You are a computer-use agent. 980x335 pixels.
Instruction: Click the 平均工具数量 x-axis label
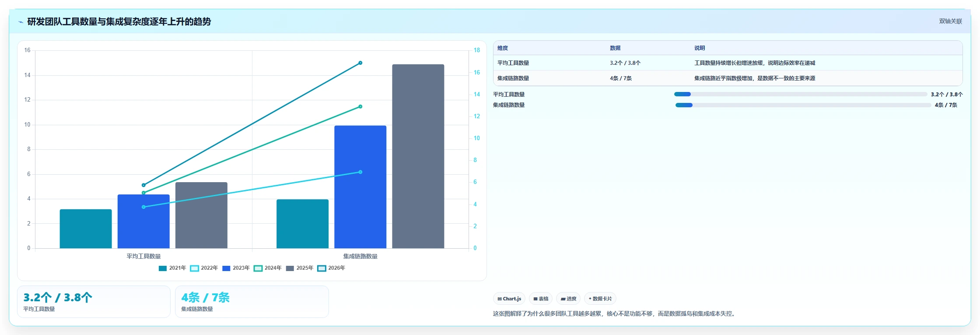143,256
